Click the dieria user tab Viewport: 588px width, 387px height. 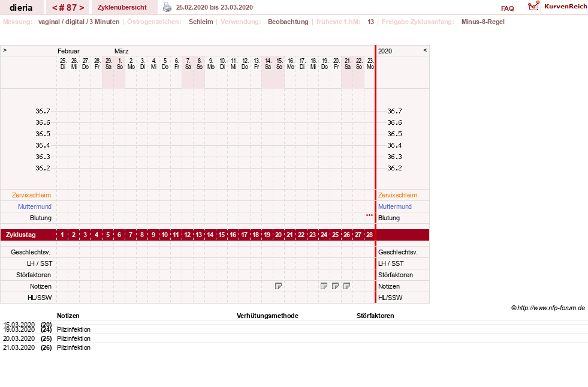(x=21, y=8)
